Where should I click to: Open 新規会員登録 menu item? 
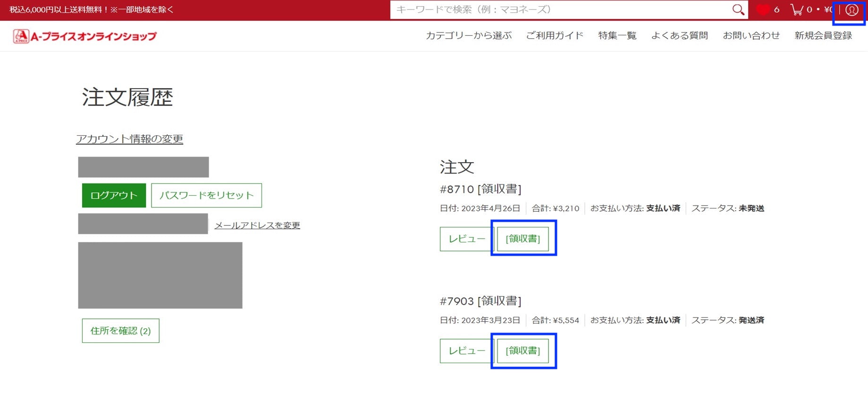point(823,36)
